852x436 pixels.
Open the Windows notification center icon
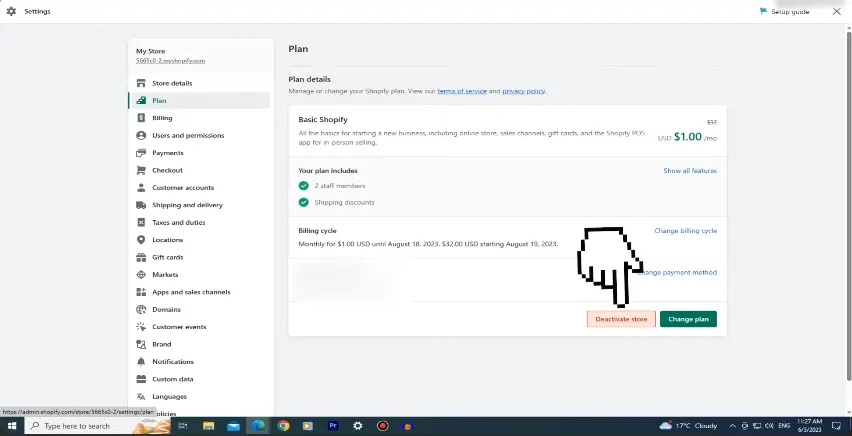tap(837, 426)
